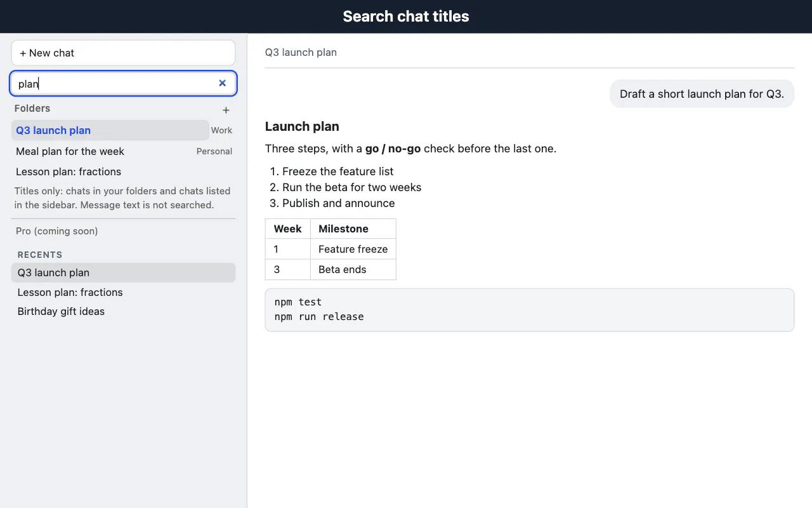812x508 pixels.
Task: Click the Launch plan heading in the reply
Action: (302, 126)
